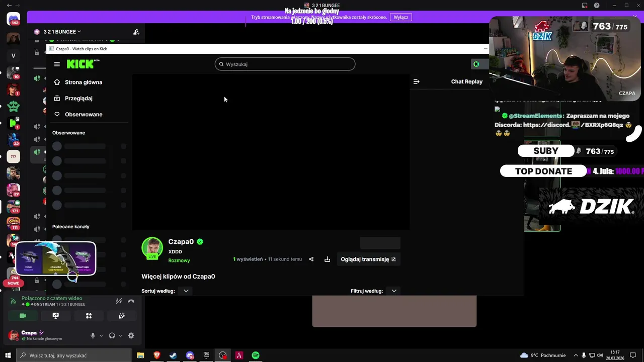Share your screen in Discord
The width and height of the screenshot is (644, 362).
point(55,316)
